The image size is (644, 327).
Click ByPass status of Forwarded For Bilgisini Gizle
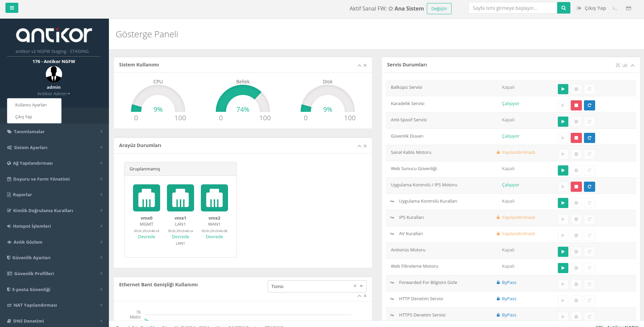click(507, 282)
